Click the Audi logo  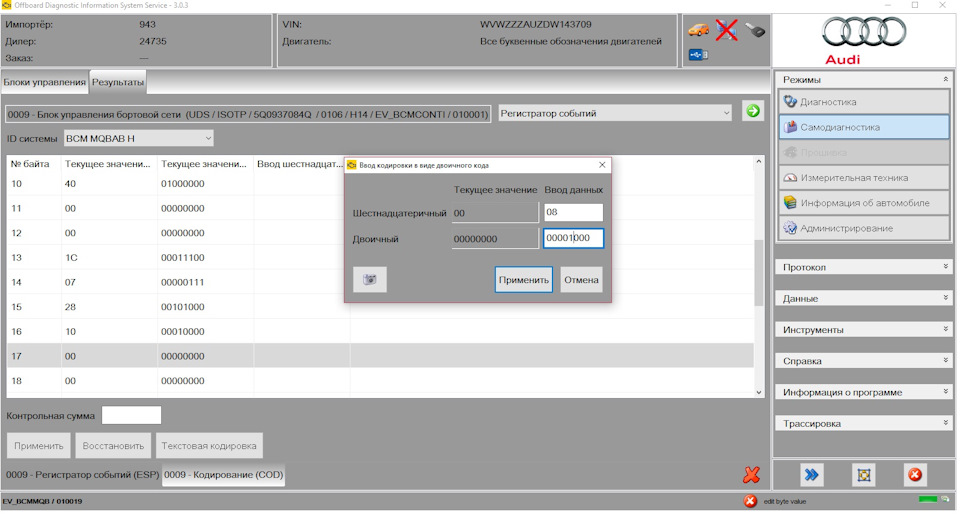(x=864, y=40)
